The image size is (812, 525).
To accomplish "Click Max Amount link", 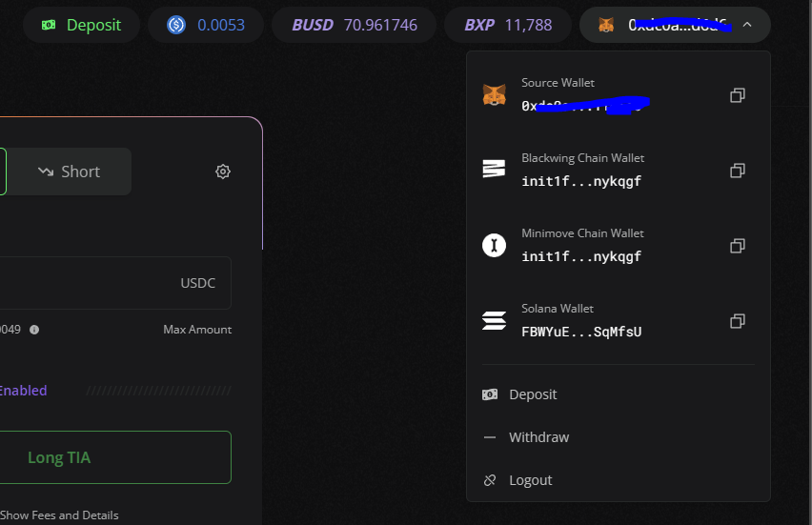I will pos(197,330).
